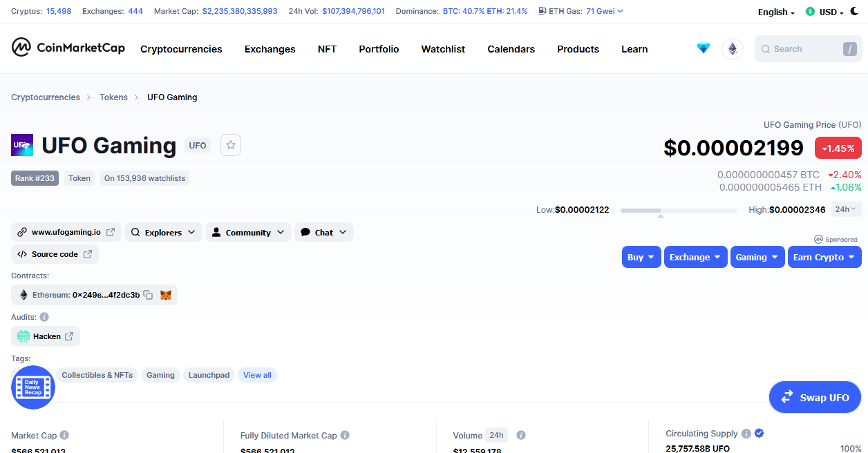The width and height of the screenshot is (868, 453).
Task: Click the Launchpad tag
Action: coord(209,375)
